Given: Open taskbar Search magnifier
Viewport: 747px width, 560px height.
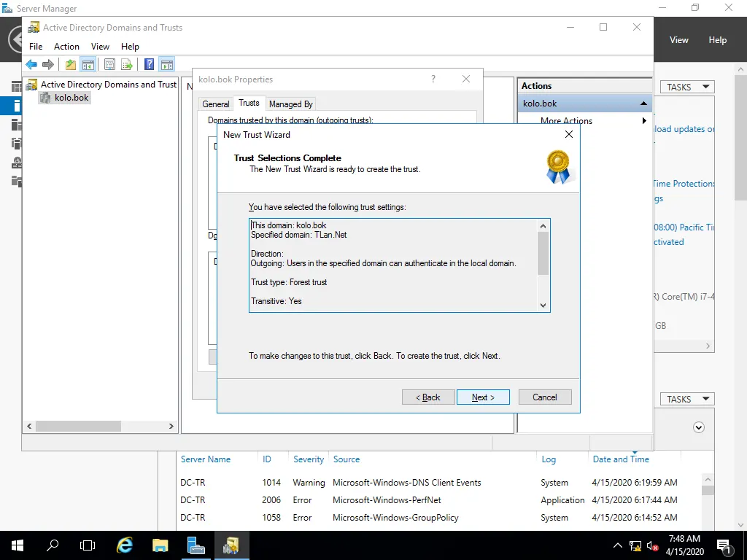Looking at the screenshot, I should 53,545.
